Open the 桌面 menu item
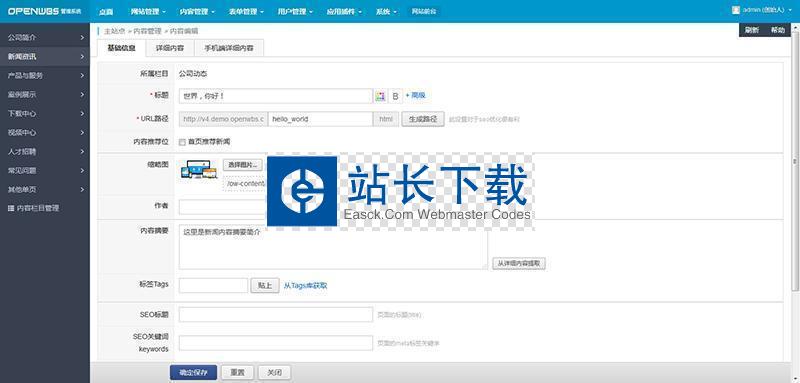Viewport: 800px width, 383px height. tap(106, 11)
